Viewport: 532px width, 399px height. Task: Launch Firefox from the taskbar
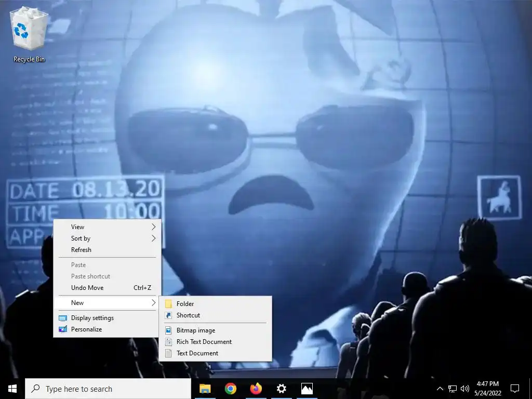pyautogui.click(x=256, y=389)
